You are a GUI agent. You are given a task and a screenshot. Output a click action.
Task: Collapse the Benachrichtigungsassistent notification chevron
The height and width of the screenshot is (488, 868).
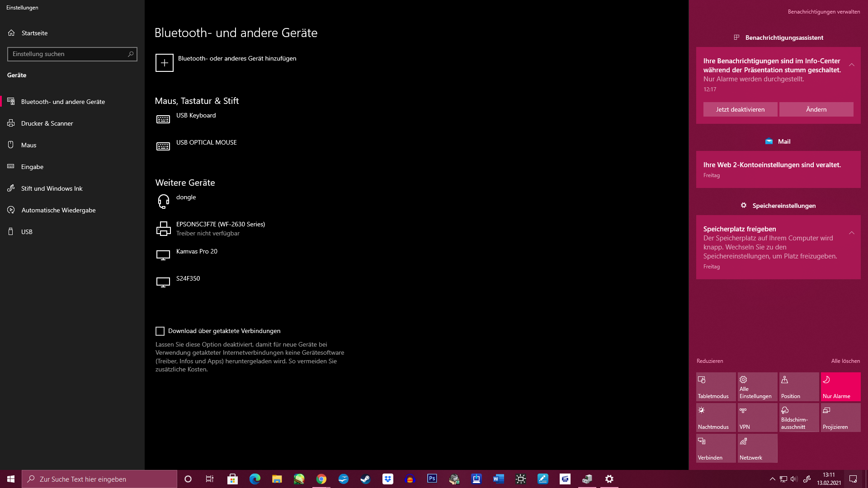pyautogui.click(x=853, y=65)
